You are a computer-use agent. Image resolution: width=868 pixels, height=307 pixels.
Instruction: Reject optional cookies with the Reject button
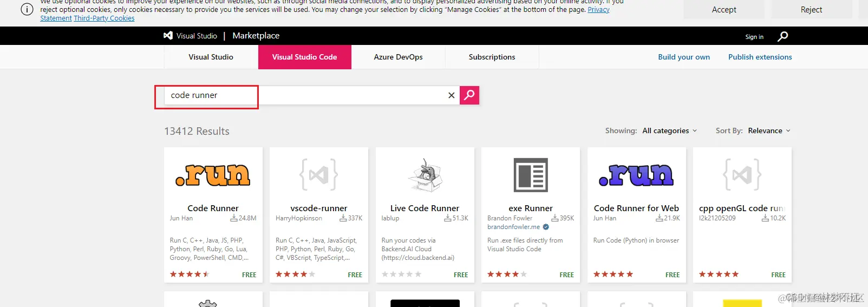click(811, 10)
